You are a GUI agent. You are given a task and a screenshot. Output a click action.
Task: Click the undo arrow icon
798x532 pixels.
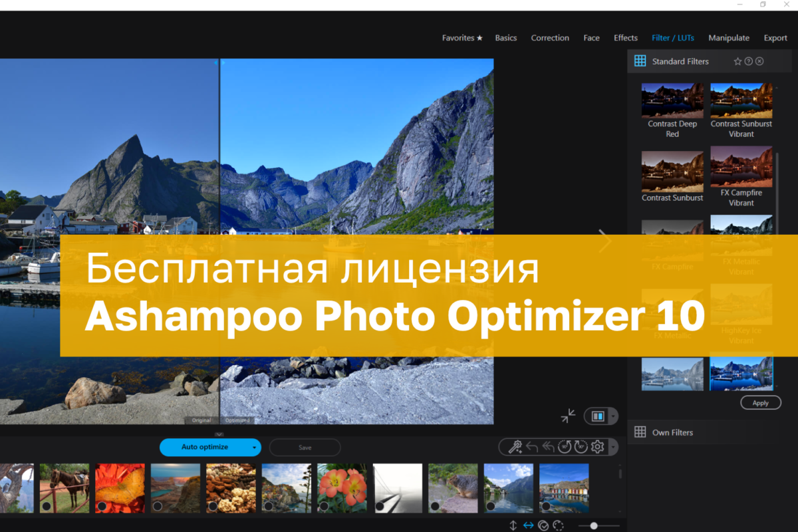[x=531, y=447]
